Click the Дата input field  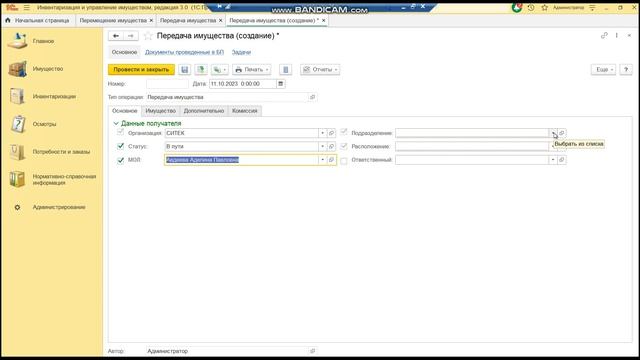[x=242, y=84]
